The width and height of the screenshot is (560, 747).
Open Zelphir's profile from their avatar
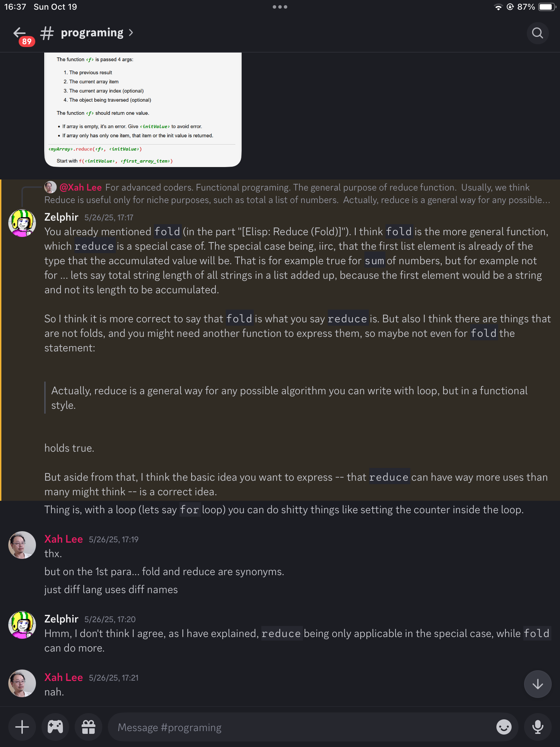pos(22,223)
